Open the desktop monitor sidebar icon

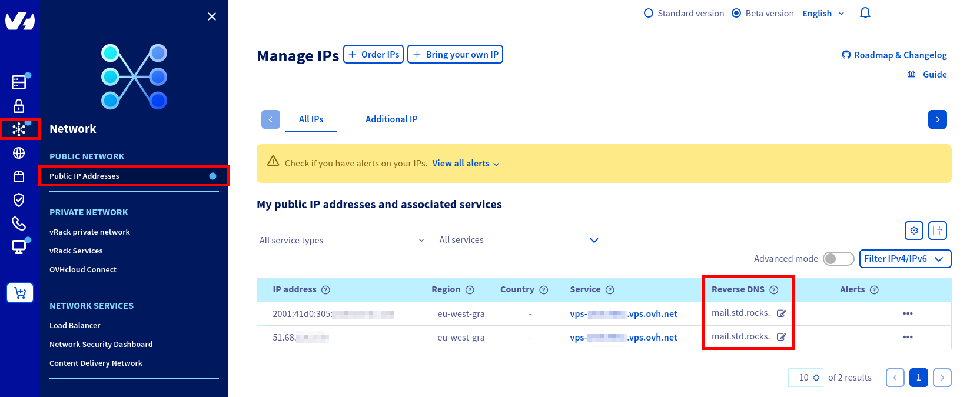coord(19,247)
